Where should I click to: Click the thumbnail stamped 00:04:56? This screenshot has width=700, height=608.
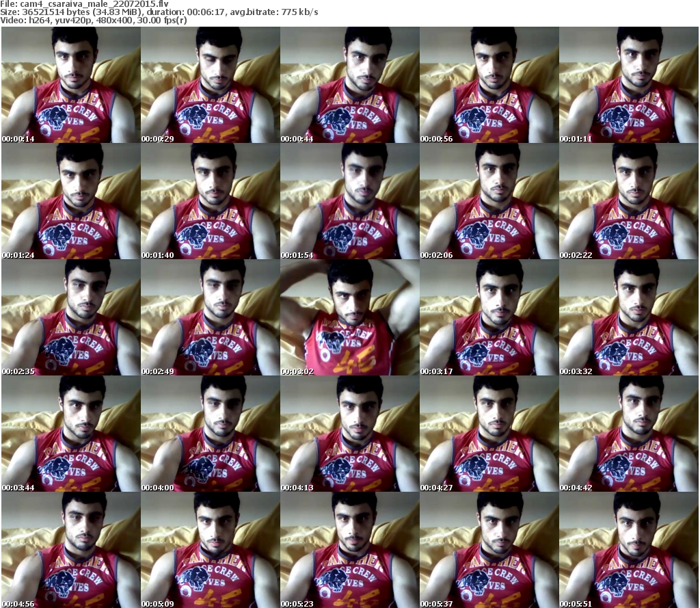70,550
